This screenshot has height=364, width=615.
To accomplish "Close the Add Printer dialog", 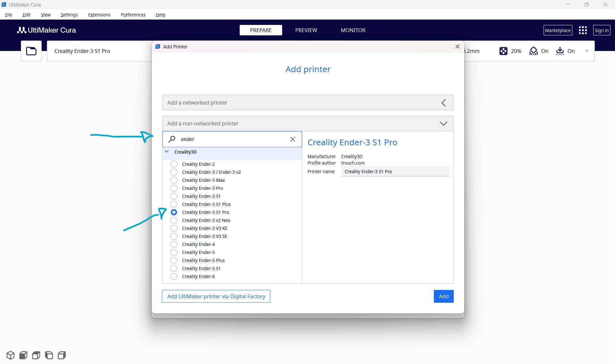I will pyautogui.click(x=458, y=47).
